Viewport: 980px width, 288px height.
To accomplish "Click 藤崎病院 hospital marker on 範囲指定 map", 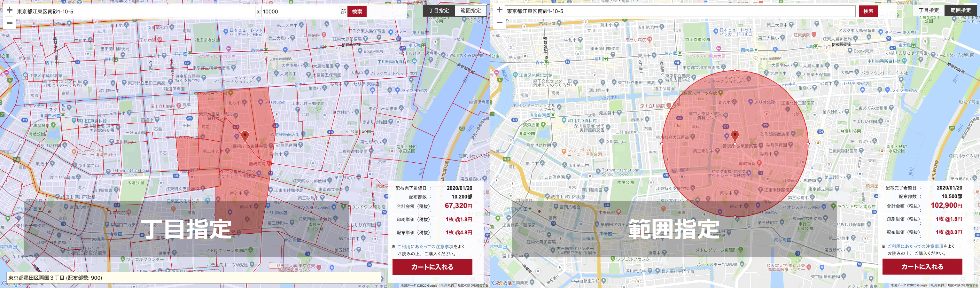I will 759,163.
